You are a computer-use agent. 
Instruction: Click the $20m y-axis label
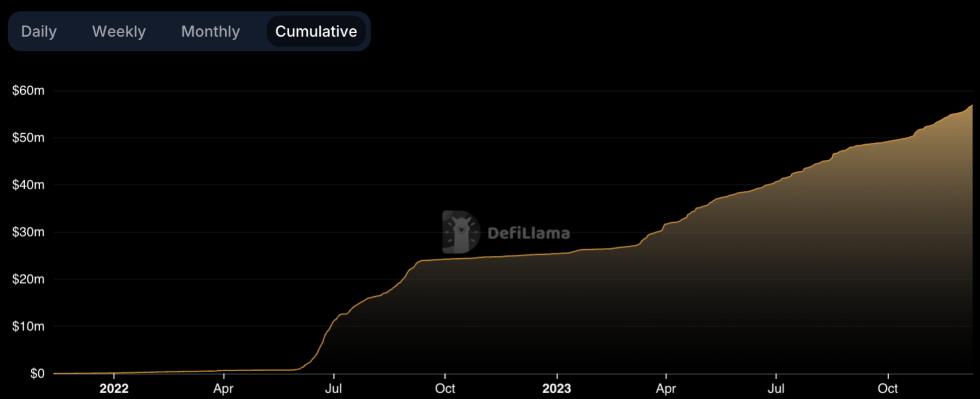(28, 279)
